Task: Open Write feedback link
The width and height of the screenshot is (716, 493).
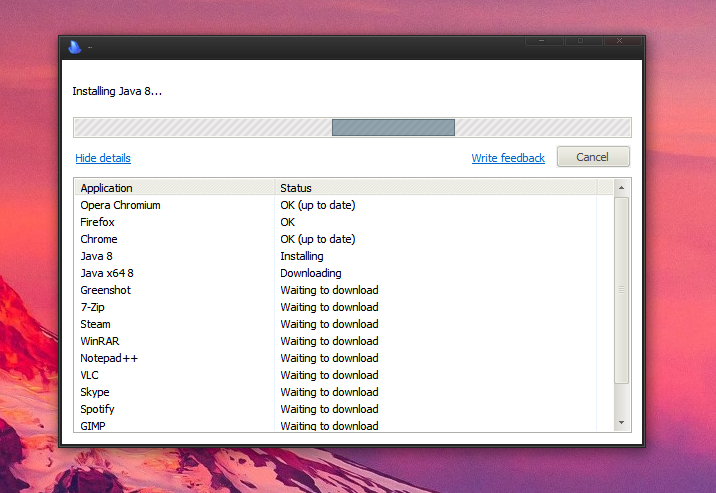Action: pyautogui.click(x=508, y=158)
